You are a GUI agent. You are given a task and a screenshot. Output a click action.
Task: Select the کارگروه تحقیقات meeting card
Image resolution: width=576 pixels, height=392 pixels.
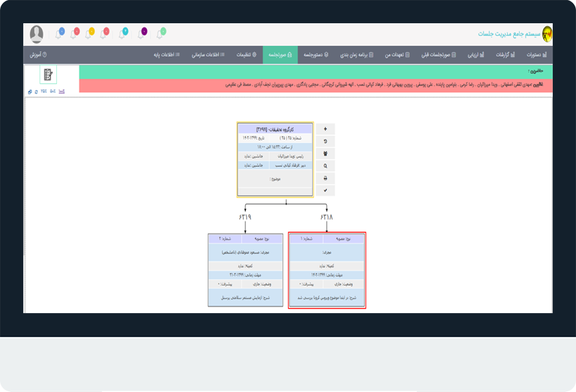pos(275,159)
